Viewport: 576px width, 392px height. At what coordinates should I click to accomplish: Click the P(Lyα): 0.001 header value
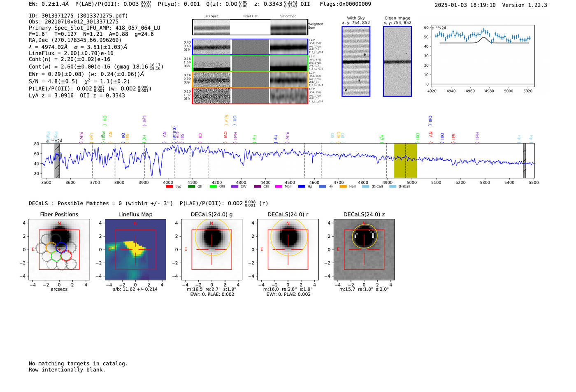pyautogui.click(x=179, y=4)
